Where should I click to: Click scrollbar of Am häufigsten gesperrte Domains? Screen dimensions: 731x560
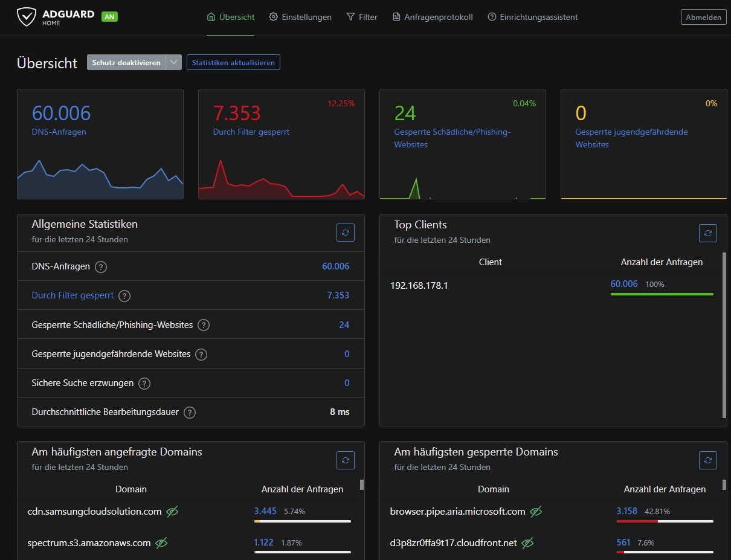click(x=724, y=484)
